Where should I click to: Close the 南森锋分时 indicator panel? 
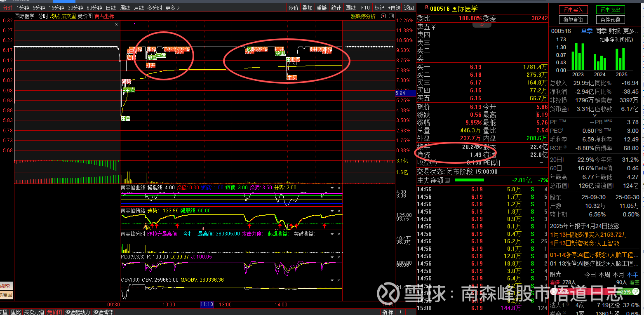(x=339, y=234)
